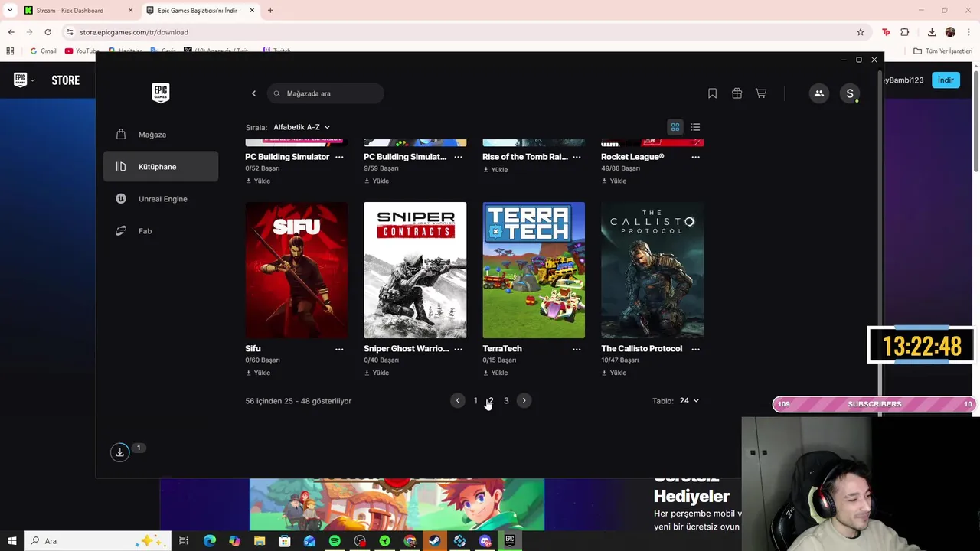Open Task View on the taskbar
This screenshot has height=551, width=980.
184,541
